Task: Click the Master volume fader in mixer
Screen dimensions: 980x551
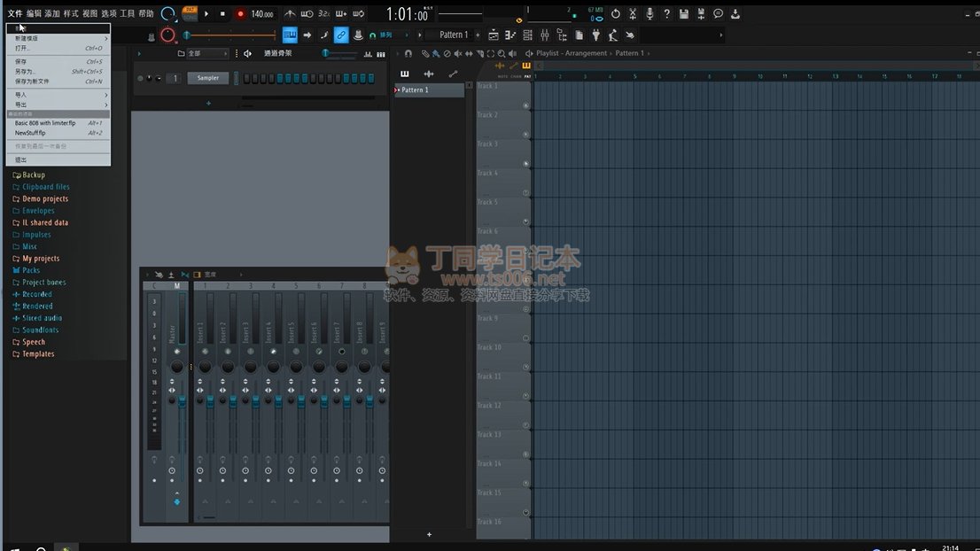Action: click(183, 401)
